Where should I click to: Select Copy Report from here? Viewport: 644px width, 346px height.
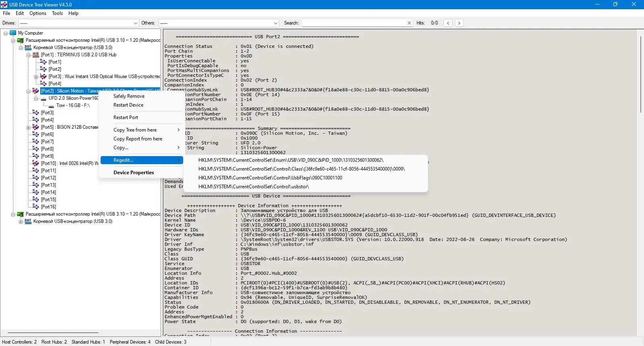point(141,139)
